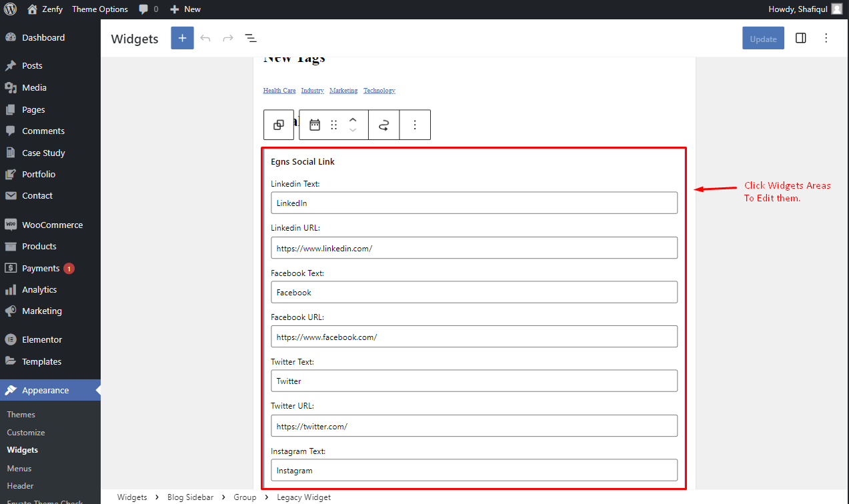
Task: Open the Appearance menu item
Action: point(50,390)
